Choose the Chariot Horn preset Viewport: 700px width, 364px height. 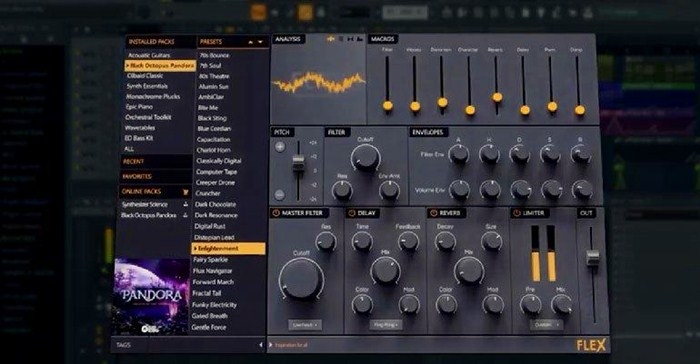[213, 150]
